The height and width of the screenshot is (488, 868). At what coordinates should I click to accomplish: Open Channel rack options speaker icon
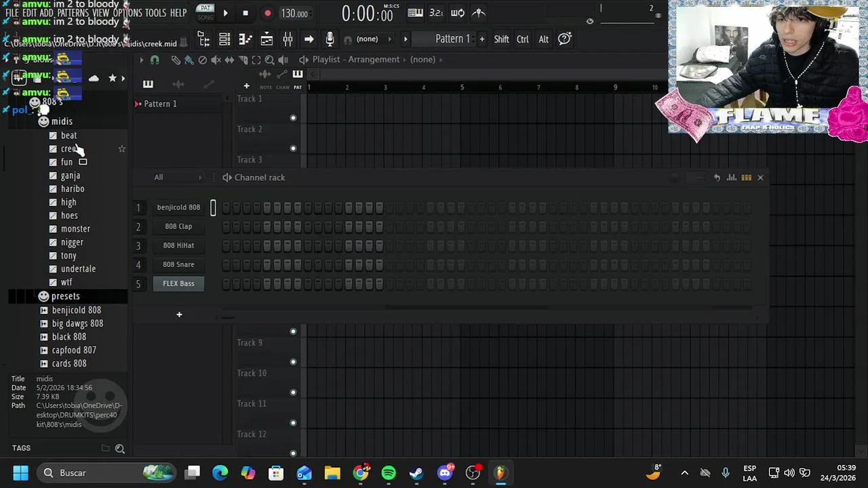227,178
